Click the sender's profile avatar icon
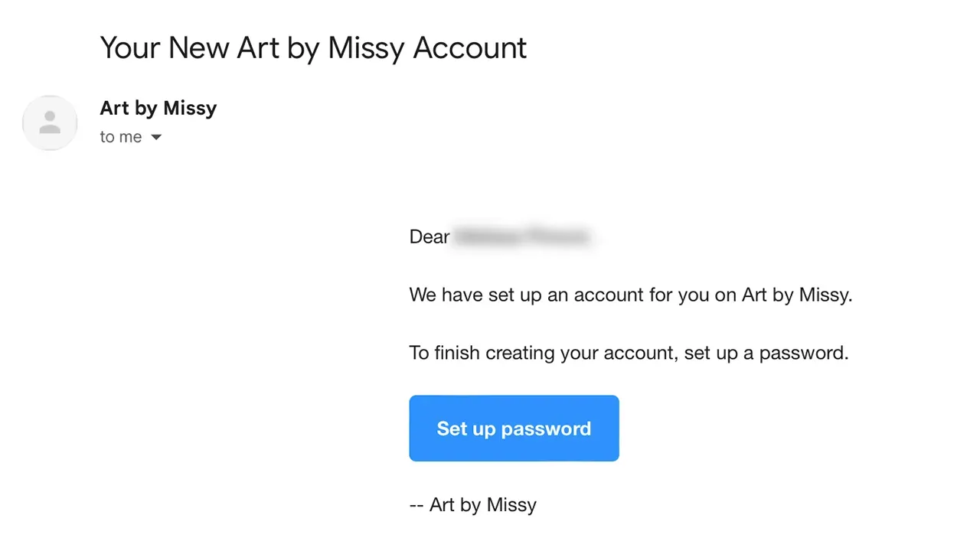Viewport: 980px width, 551px height. [50, 122]
